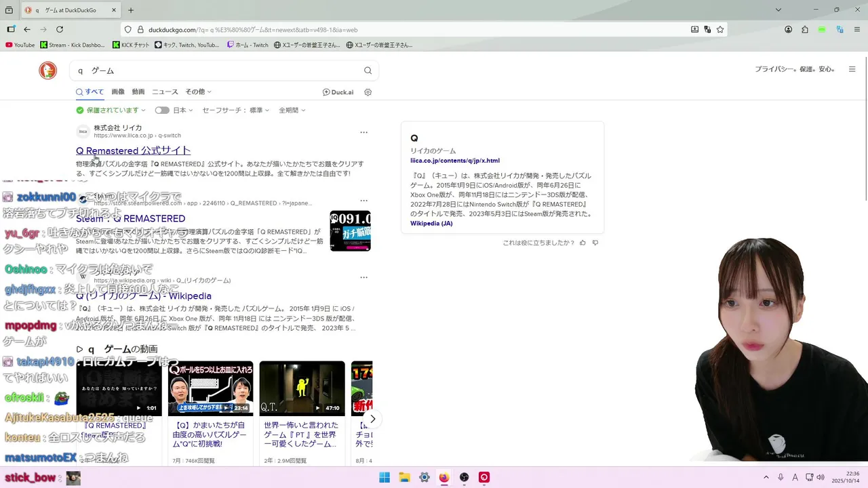Open the extensions puzzle icon

pyautogui.click(x=805, y=30)
